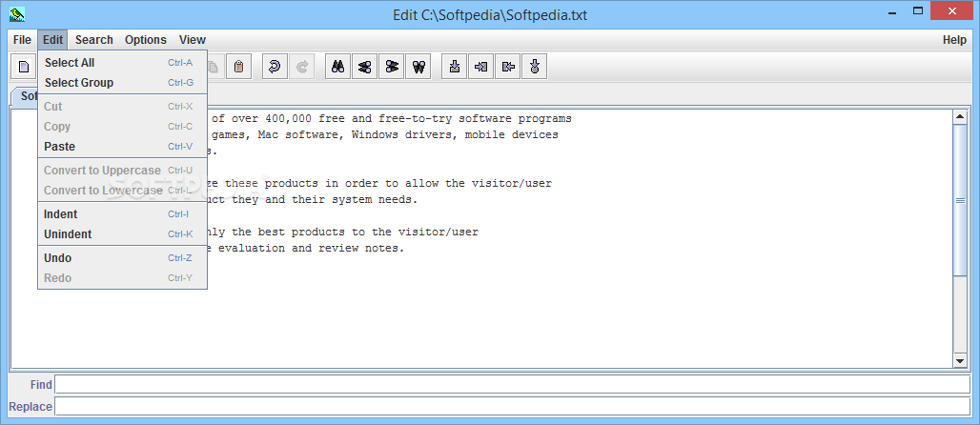Click the greyed Copy menu entry
The image size is (980, 425).
[x=122, y=126]
